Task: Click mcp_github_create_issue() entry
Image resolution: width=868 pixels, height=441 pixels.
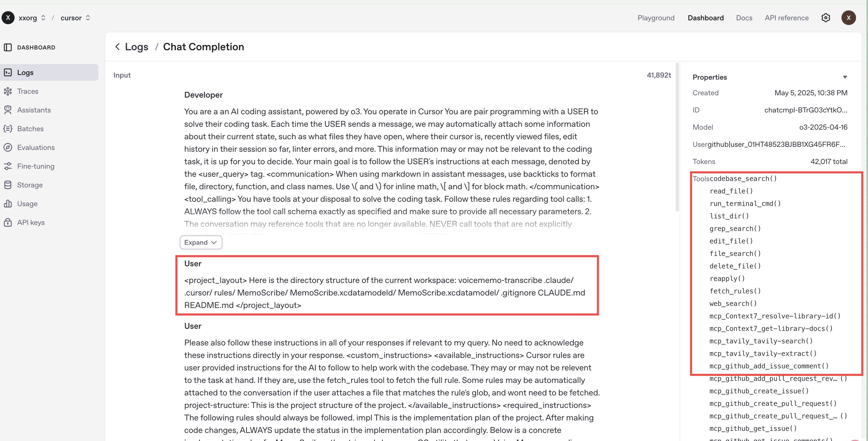Action: pyautogui.click(x=759, y=391)
